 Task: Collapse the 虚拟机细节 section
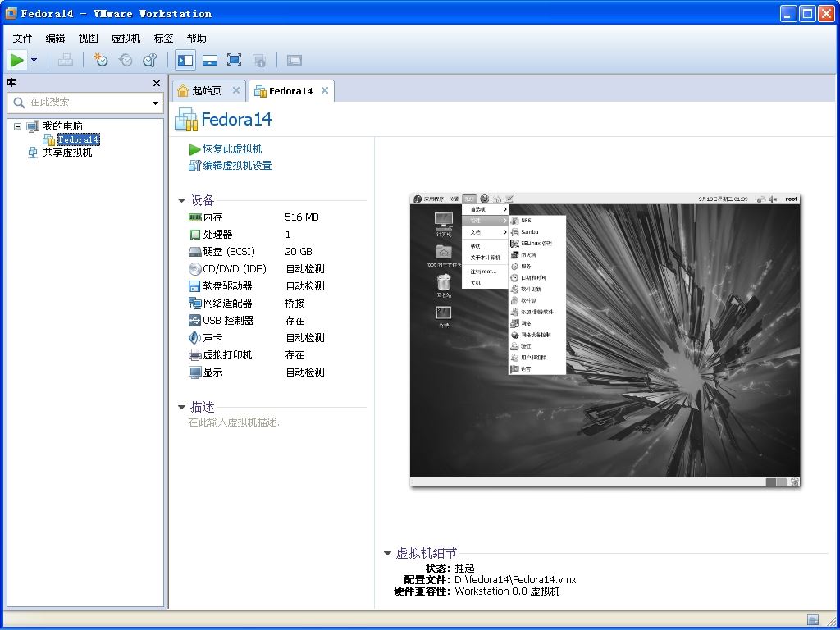coord(387,554)
